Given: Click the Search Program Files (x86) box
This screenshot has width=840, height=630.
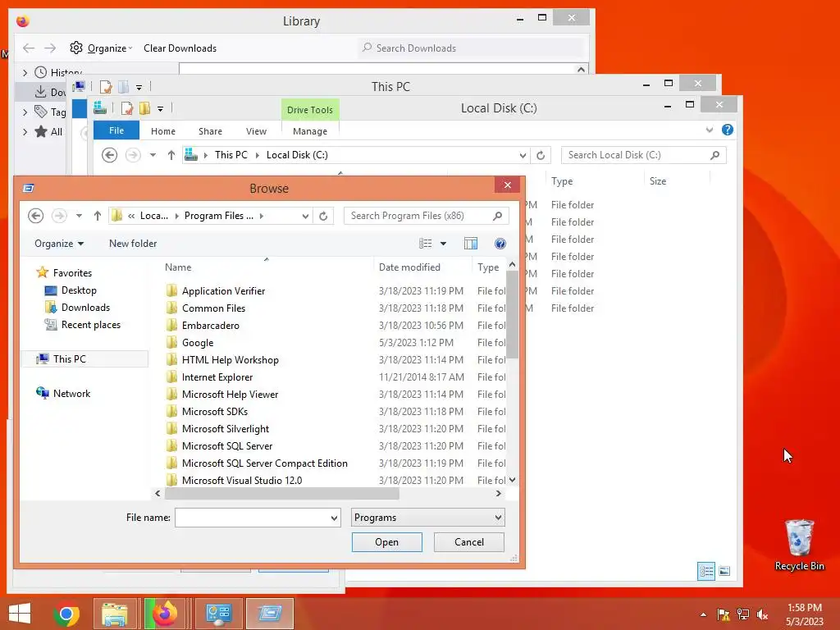Looking at the screenshot, I should tap(418, 216).
